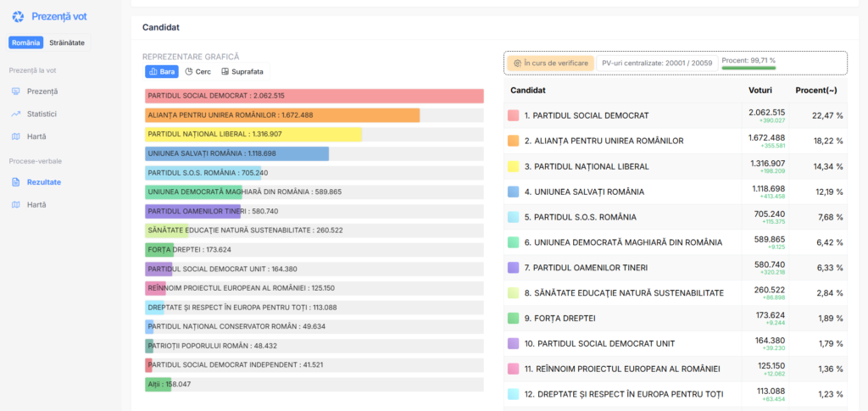Click the Prezență vot title link
The width and height of the screenshot is (868, 411).
tap(59, 17)
